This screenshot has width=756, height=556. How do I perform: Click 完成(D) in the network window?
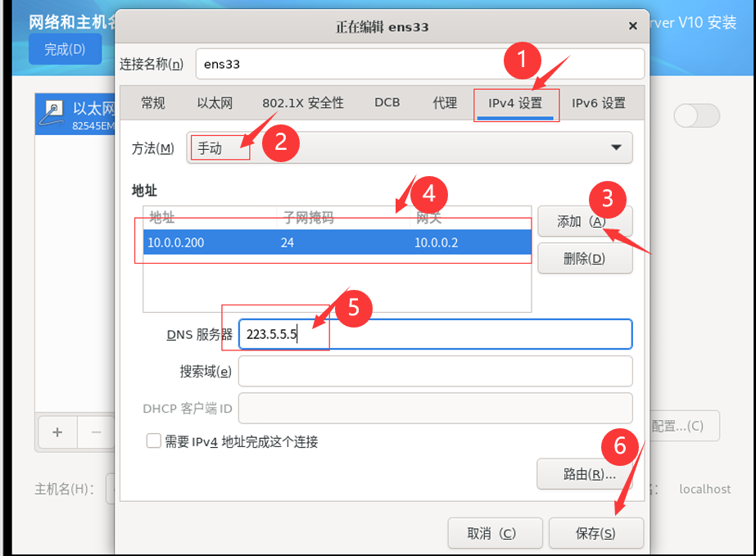pos(65,49)
